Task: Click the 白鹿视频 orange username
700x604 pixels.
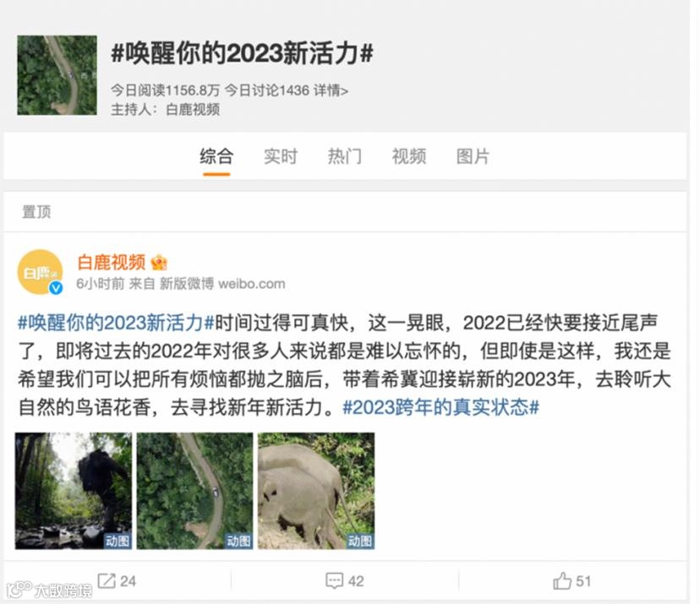Action: pos(112,263)
